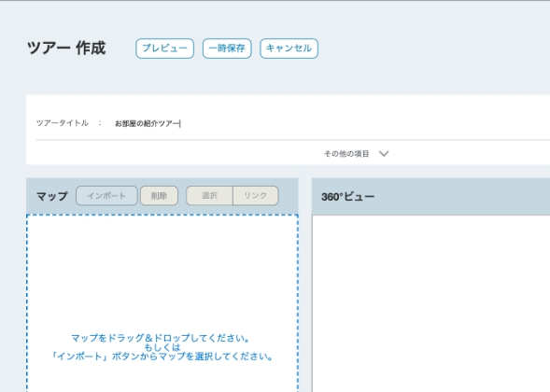The height and width of the screenshot is (392, 550).
Task: Switch map mode to リンク
Action: [256, 196]
